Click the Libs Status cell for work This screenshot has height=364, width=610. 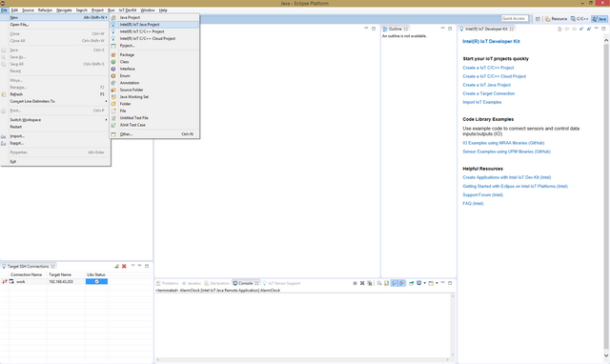(x=96, y=281)
